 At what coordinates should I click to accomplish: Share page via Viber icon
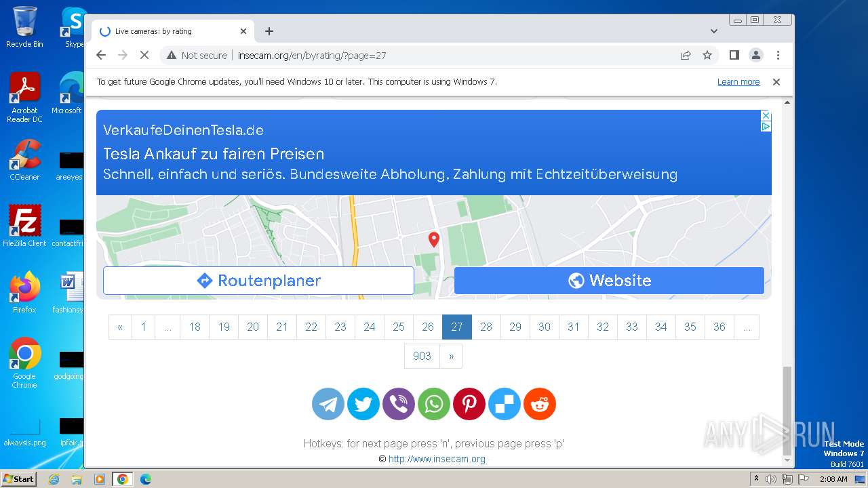tap(399, 404)
